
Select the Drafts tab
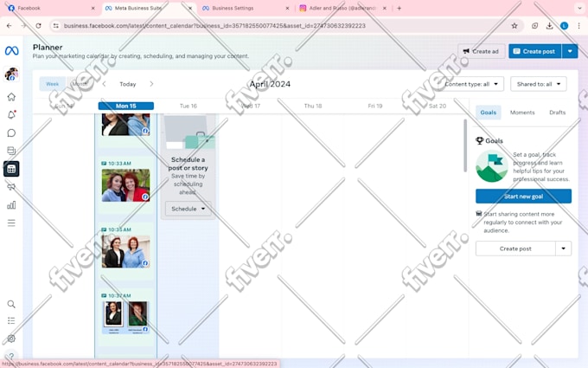click(557, 113)
